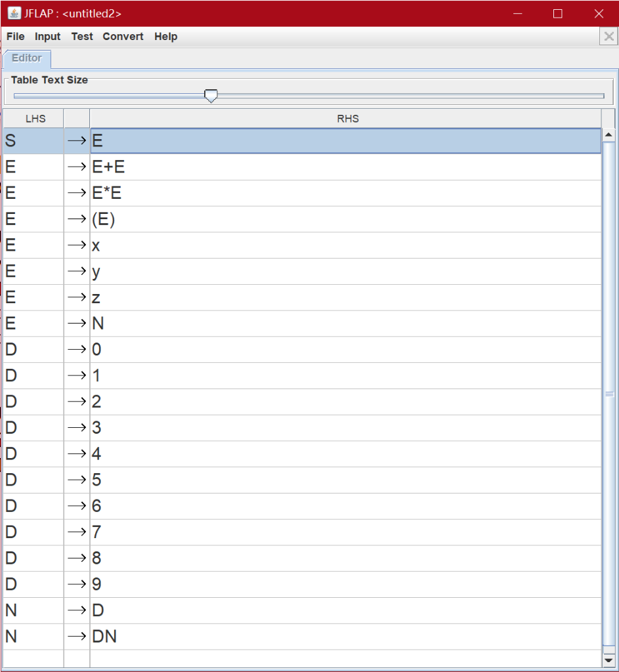Viewport: 619px width, 672px height.
Task: Select the RHS cell containing y
Action: click(345, 271)
